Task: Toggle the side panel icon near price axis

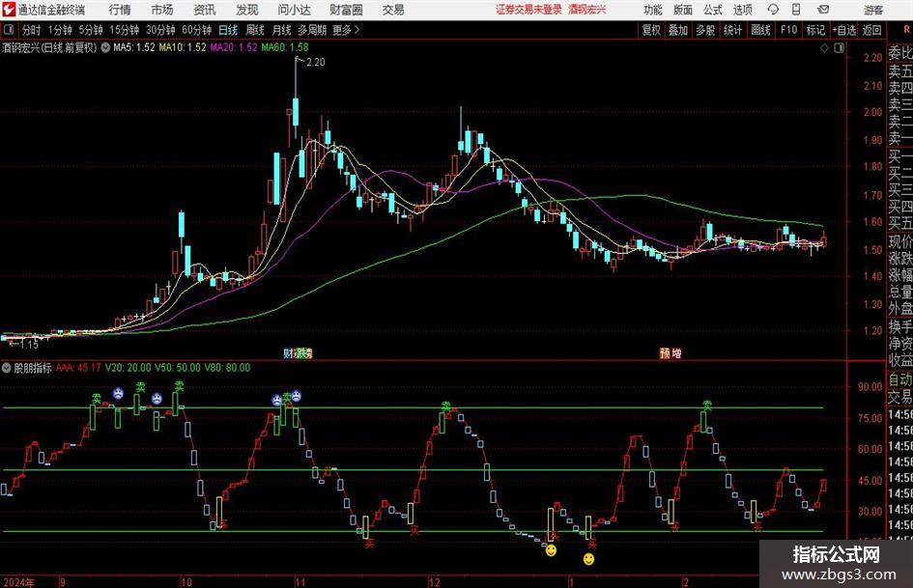Action: 839,48
